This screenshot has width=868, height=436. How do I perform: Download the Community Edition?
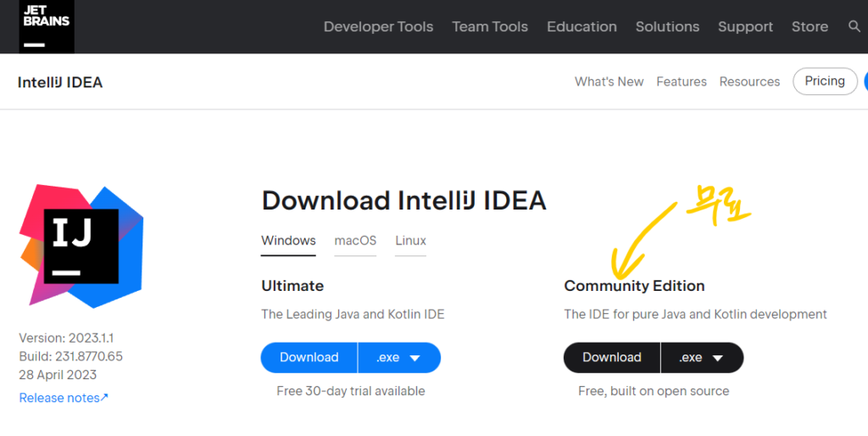pyautogui.click(x=612, y=357)
